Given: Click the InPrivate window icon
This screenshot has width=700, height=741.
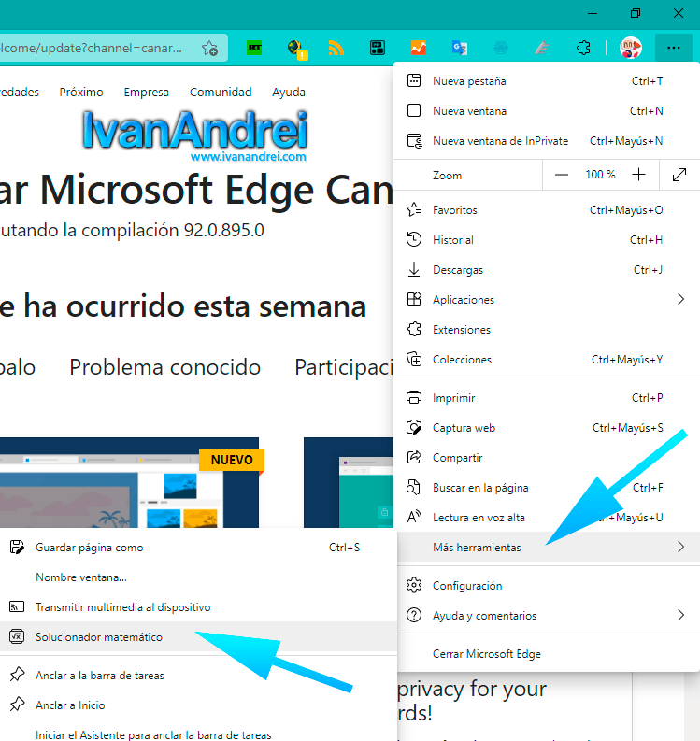Looking at the screenshot, I should click(415, 141).
